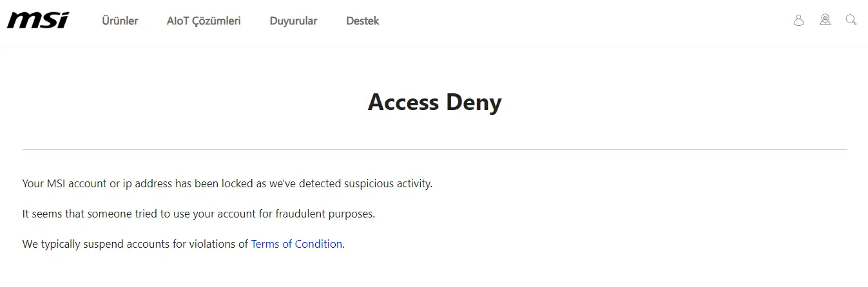The height and width of the screenshot is (287, 868).
Task: Click the period after the Terms link
Action: point(343,244)
